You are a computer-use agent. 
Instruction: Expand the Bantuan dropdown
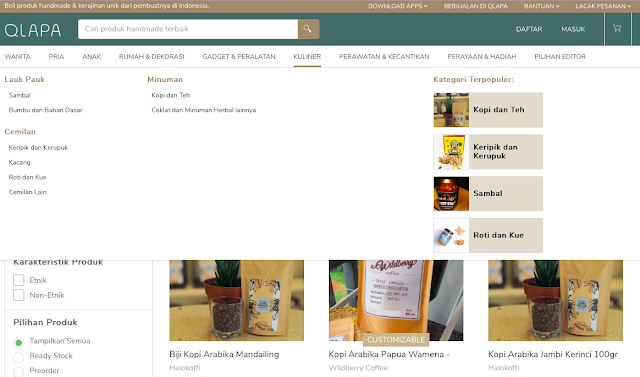point(541,6)
